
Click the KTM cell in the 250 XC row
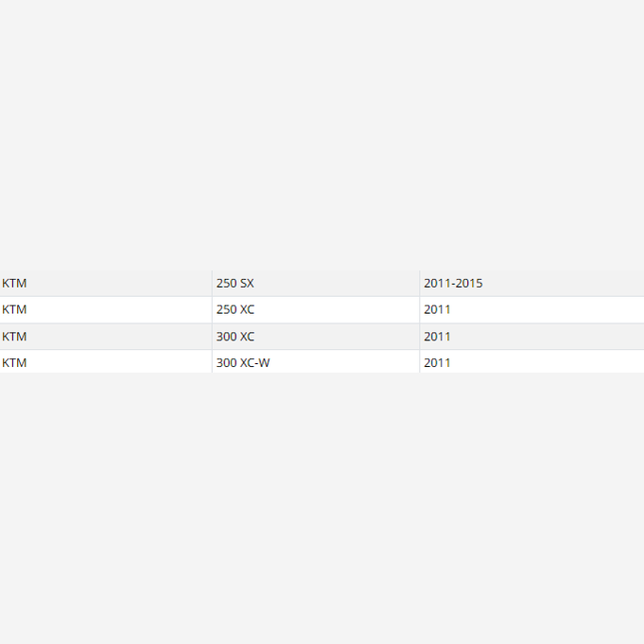pos(106,309)
